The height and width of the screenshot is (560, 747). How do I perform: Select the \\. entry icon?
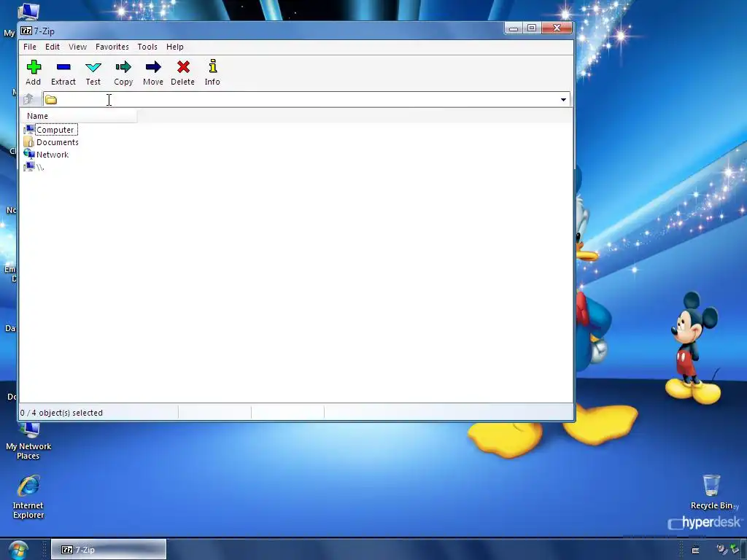pyautogui.click(x=29, y=167)
